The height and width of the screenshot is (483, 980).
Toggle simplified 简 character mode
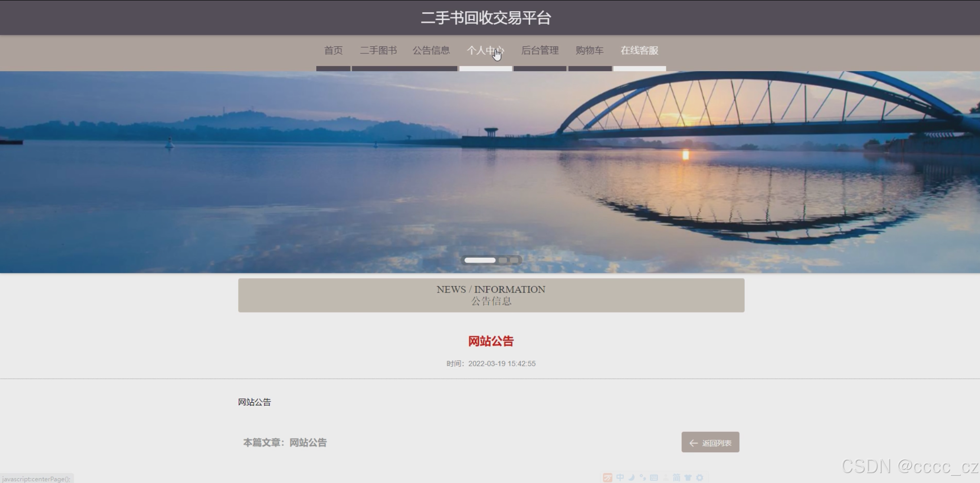click(x=676, y=477)
